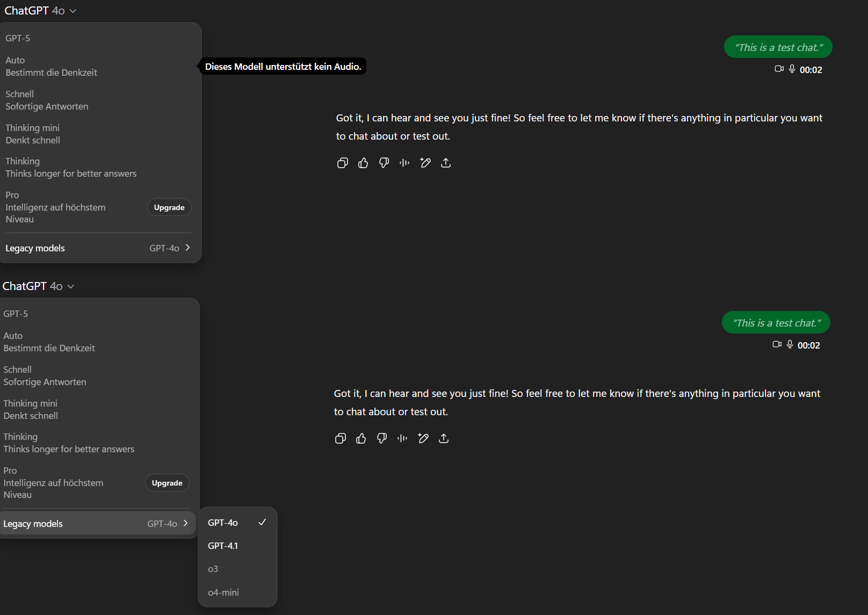Give thumbs down on the upper chat reply
The height and width of the screenshot is (615, 868).
[x=384, y=163]
